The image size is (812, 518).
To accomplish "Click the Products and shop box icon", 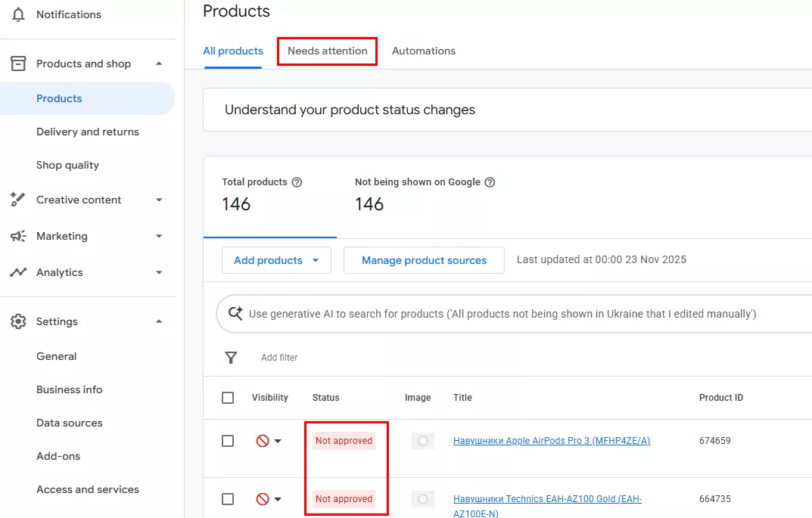I will (18, 64).
